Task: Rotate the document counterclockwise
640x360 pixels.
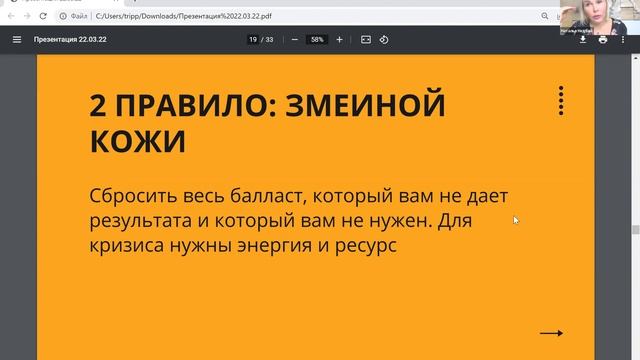Action: (384, 40)
